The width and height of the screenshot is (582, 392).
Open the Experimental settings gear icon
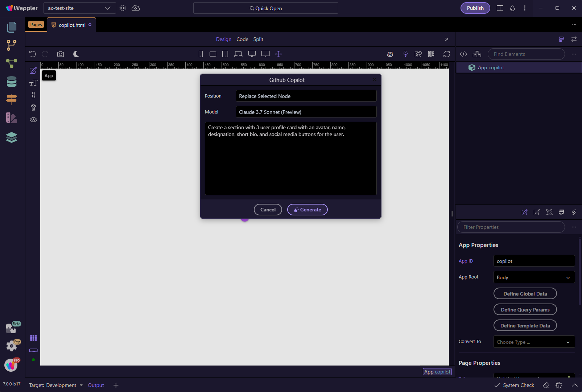[x=12, y=346]
